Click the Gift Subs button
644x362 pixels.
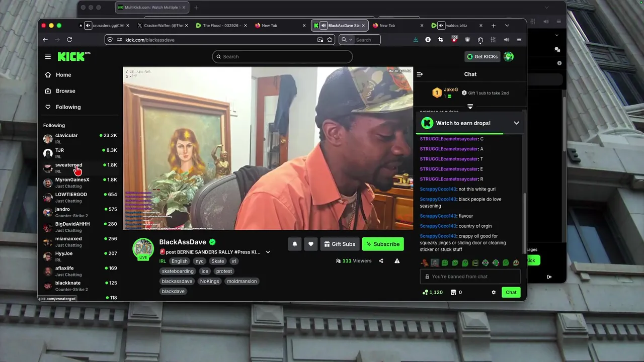pos(340,244)
